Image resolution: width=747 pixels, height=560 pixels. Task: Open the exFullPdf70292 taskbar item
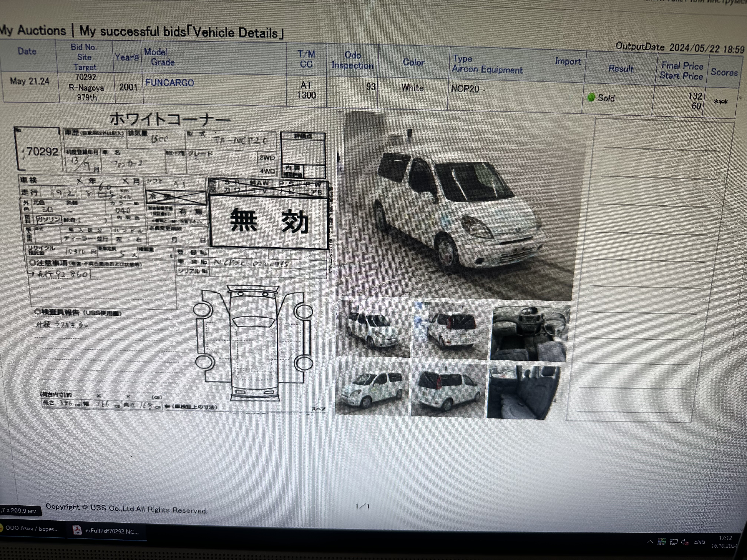(x=106, y=531)
